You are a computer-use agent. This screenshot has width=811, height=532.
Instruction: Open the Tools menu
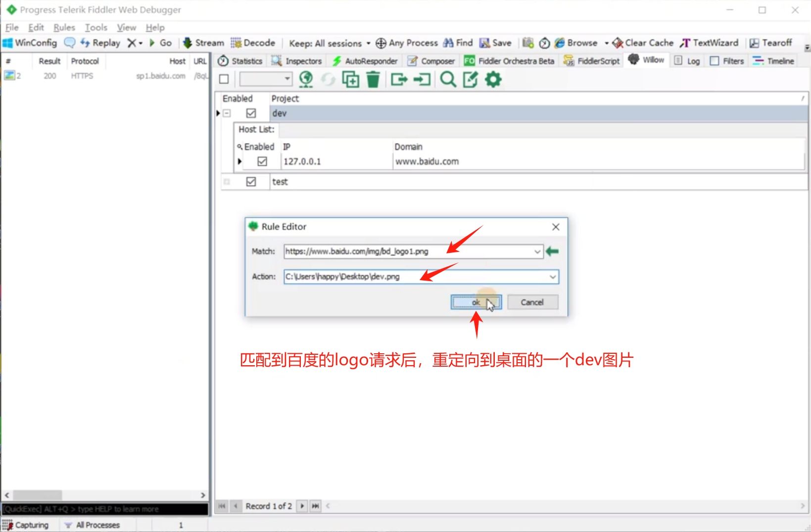96,28
